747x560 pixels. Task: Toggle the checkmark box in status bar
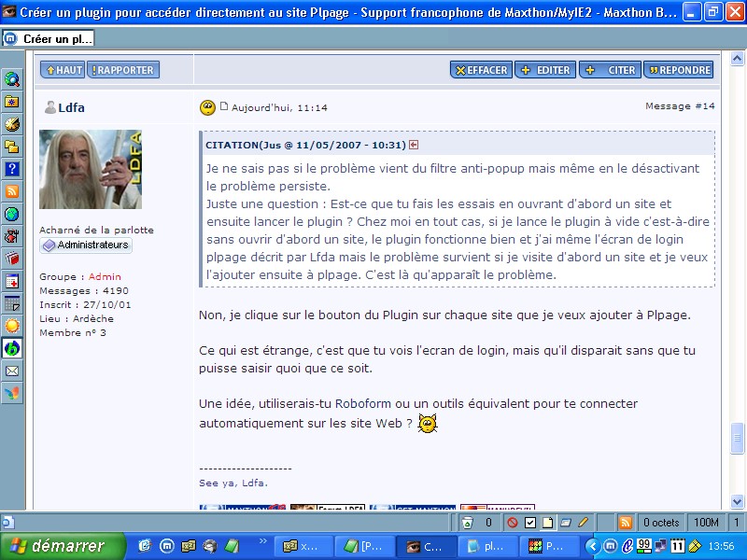click(530, 523)
